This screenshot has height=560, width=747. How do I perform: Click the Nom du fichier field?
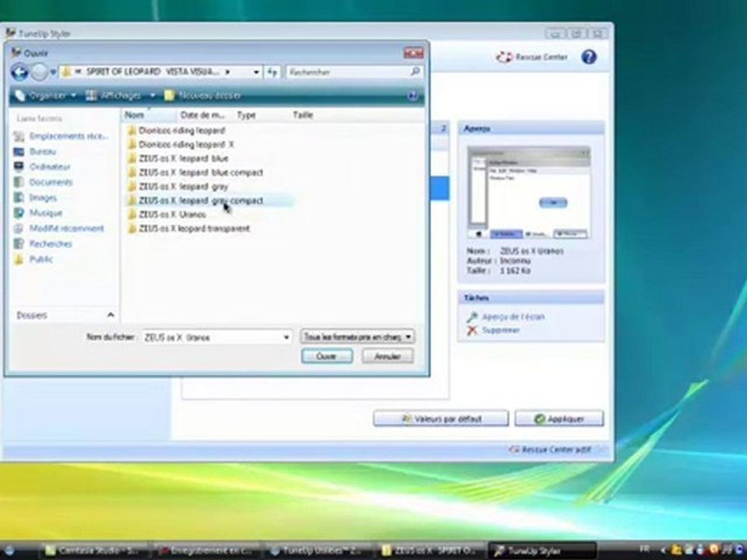coord(212,337)
